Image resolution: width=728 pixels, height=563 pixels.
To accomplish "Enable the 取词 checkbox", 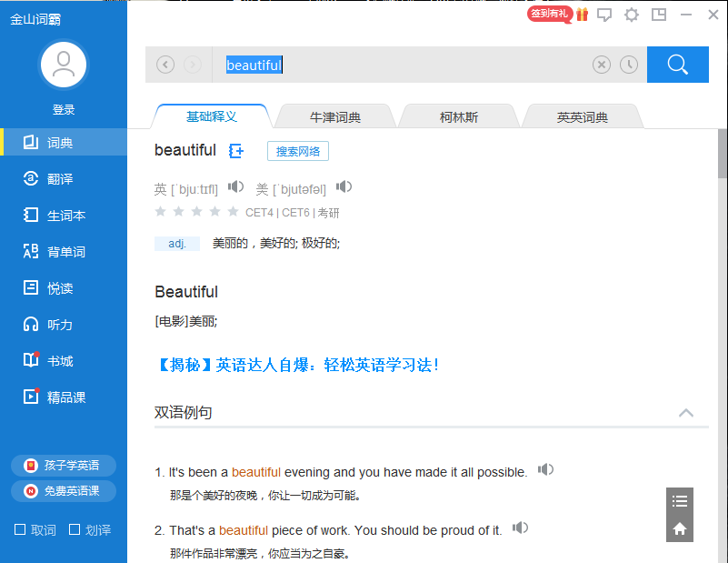I will pos(20,529).
